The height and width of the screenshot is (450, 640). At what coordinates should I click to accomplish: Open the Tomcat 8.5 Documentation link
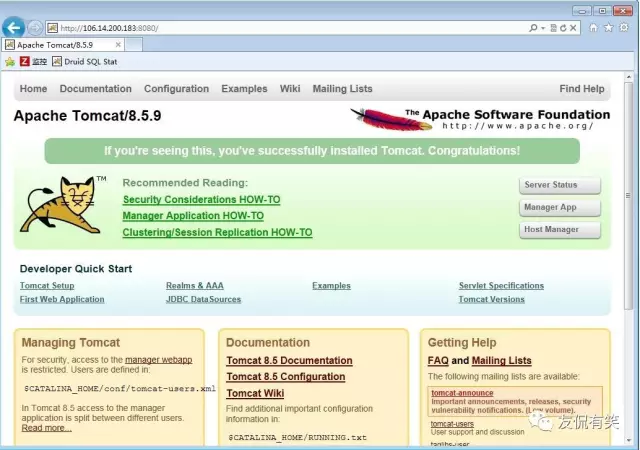[x=289, y=361]
